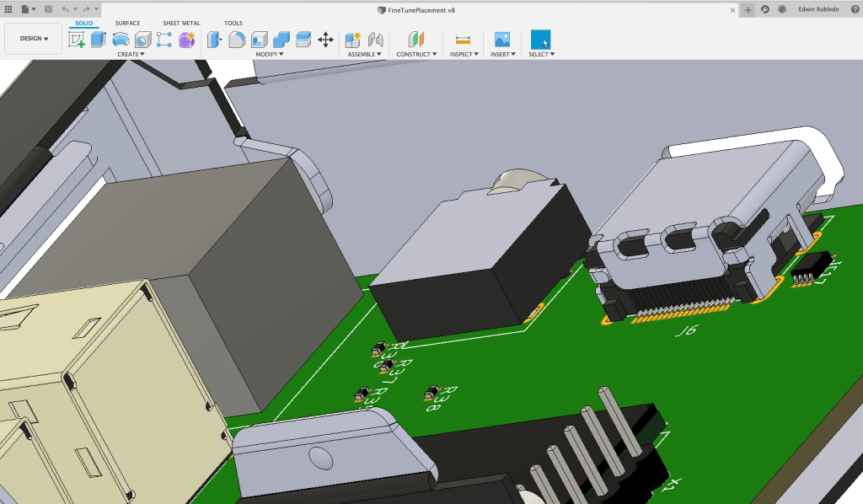Image resolution: width=863 pixels, height=504 pixels.
Task: Show the Data Panel grid icon
Action: click(x=8, y=8)
